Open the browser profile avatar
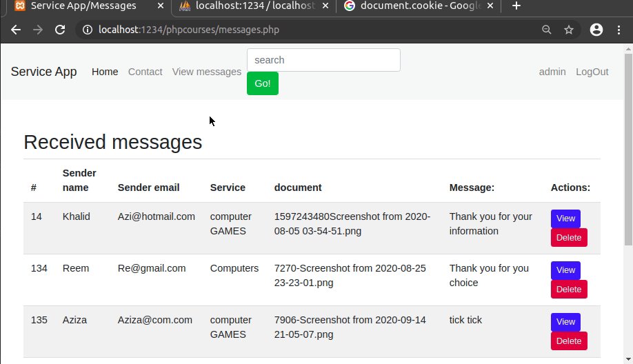633x364 pixels. pos(596,30)
